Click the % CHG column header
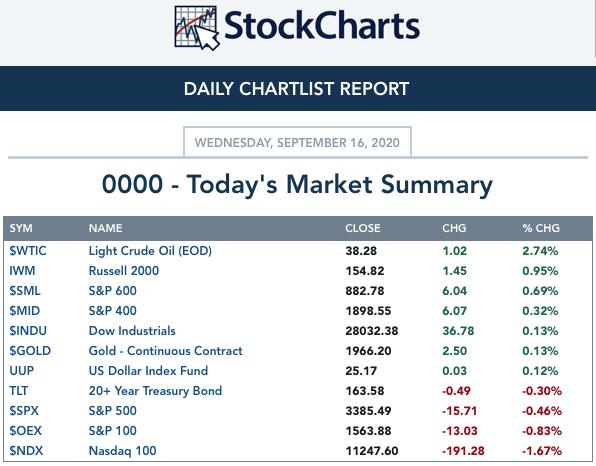Viewport: 596px width, 466px height. pos(541,228)
